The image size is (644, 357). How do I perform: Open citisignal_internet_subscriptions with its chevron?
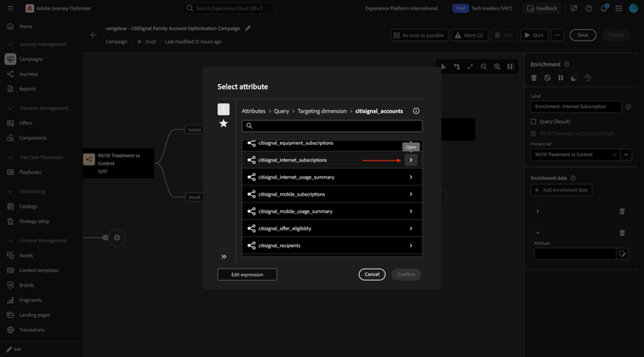(x=410, y=160)
